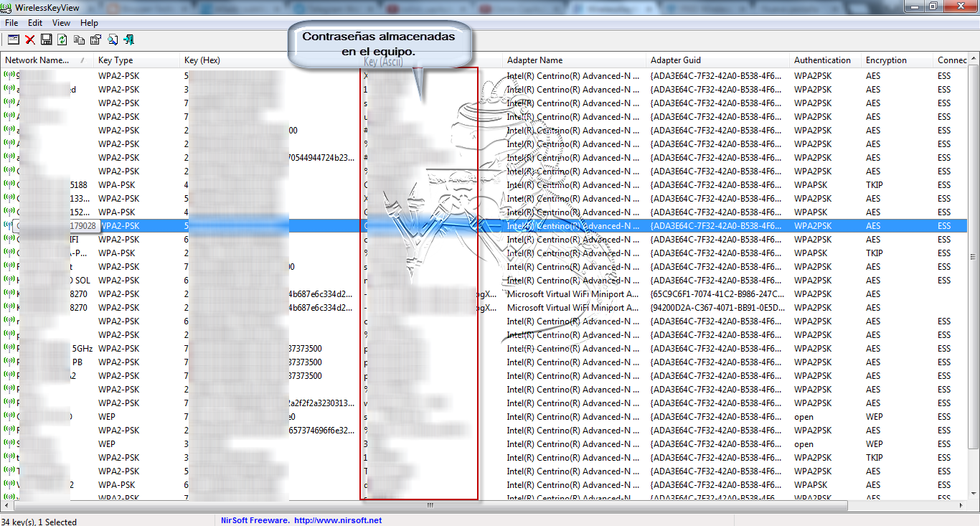This screenshot has width=980, height=526.
Task: Copy selected items using the toolbar icon
Action: pyautogui.click(x=79, y=39)
